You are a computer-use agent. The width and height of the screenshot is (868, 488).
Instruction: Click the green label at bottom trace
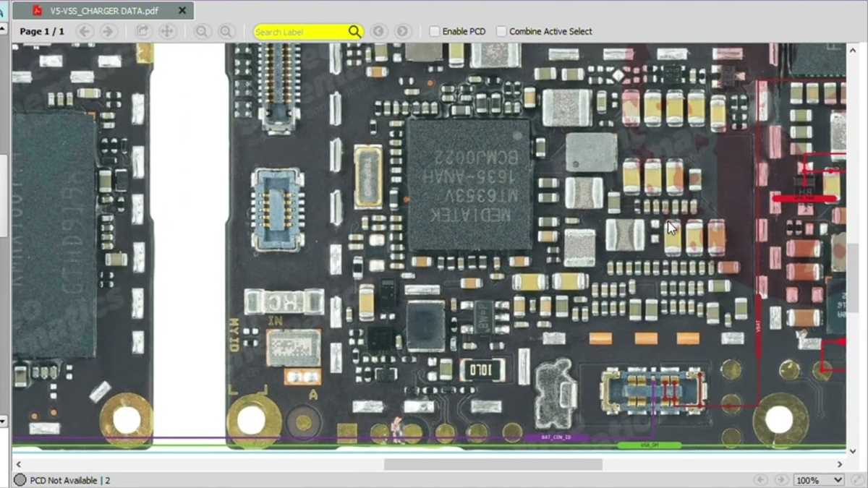[649, 445]
